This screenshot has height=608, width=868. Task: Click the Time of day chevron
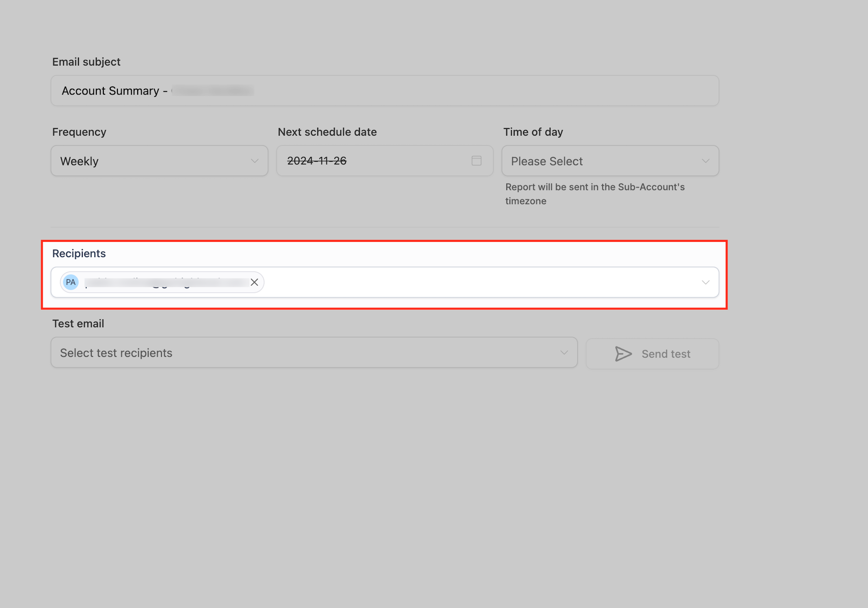tap(706, 161)
